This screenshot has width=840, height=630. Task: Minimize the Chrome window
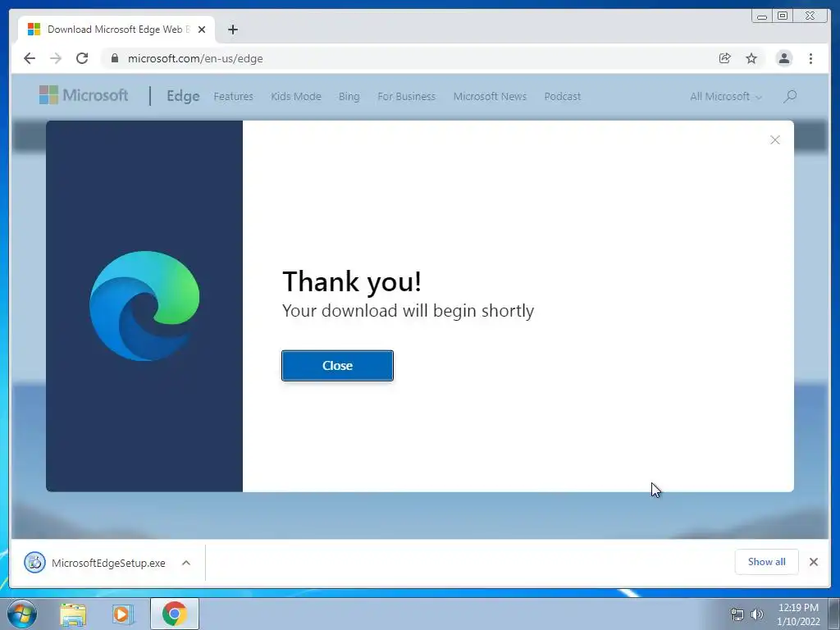tap(762, 16)
